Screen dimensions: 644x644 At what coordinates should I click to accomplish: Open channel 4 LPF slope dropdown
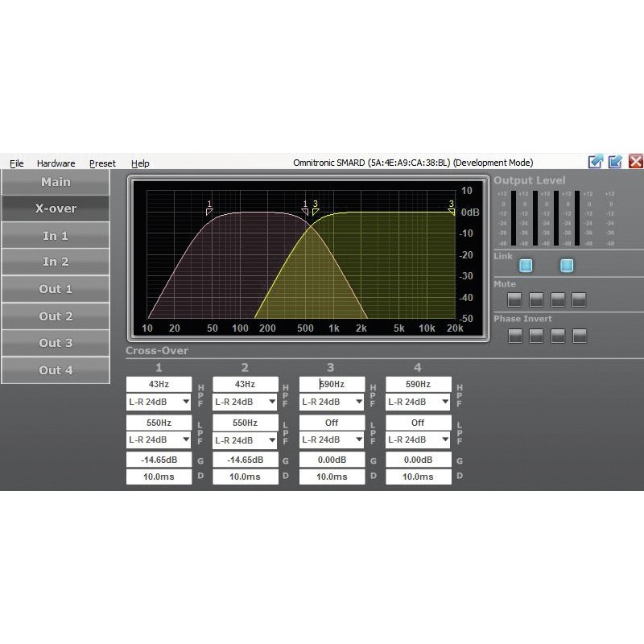point(418,440)
